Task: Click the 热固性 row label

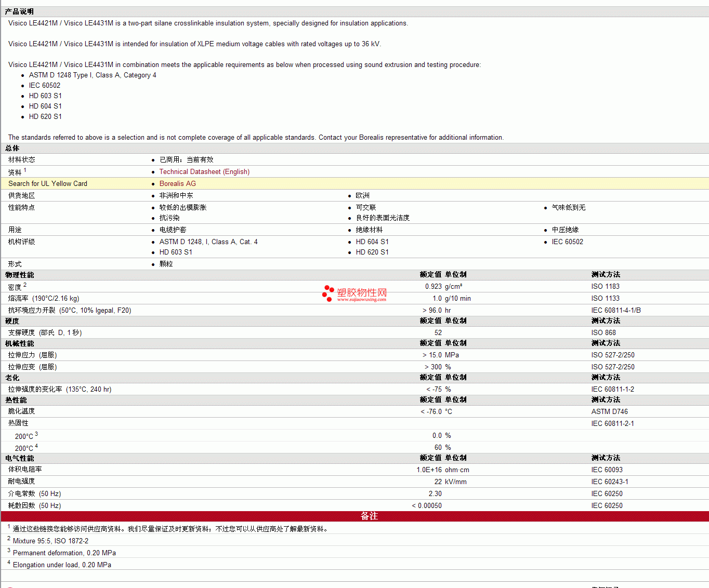Action: 19,423
